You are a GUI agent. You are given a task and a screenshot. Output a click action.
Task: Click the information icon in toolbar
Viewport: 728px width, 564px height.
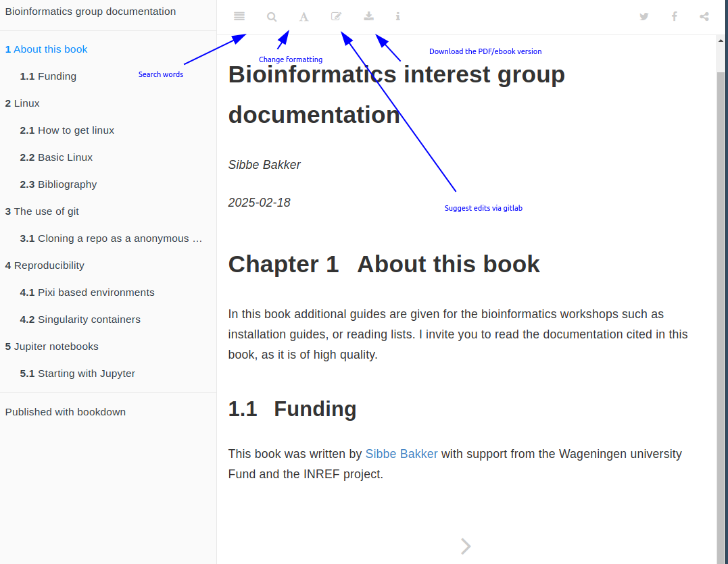(398, 17)
